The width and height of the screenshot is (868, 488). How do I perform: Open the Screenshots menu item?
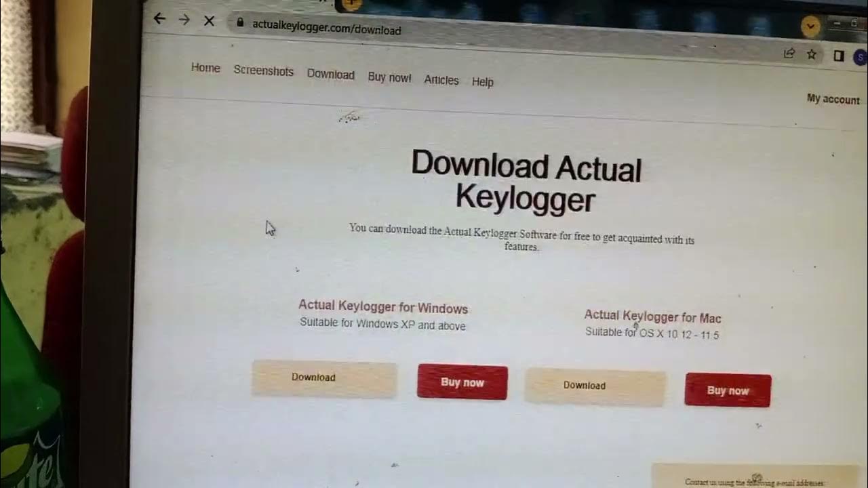(263, 70)
